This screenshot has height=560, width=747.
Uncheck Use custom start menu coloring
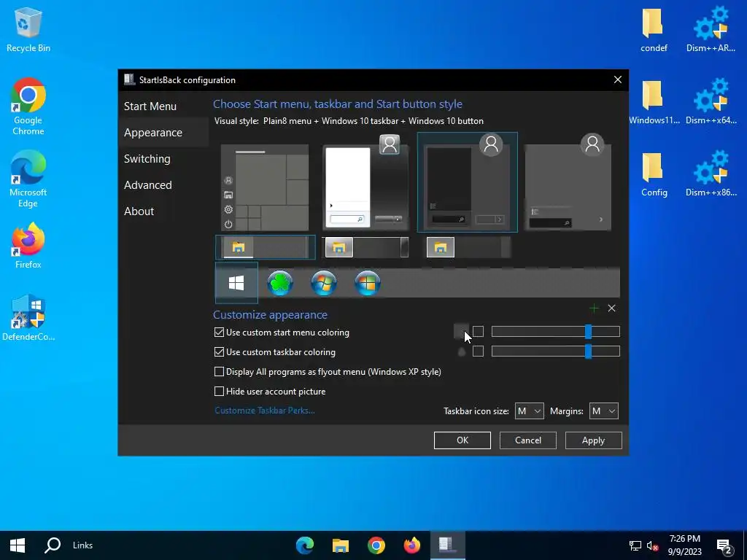(x=219, y=332)
